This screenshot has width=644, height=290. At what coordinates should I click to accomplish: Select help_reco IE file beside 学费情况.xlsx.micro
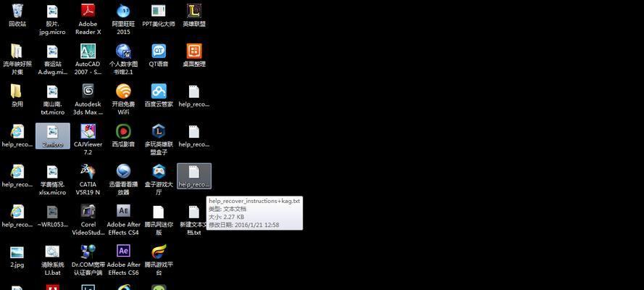tap(17, 175)
